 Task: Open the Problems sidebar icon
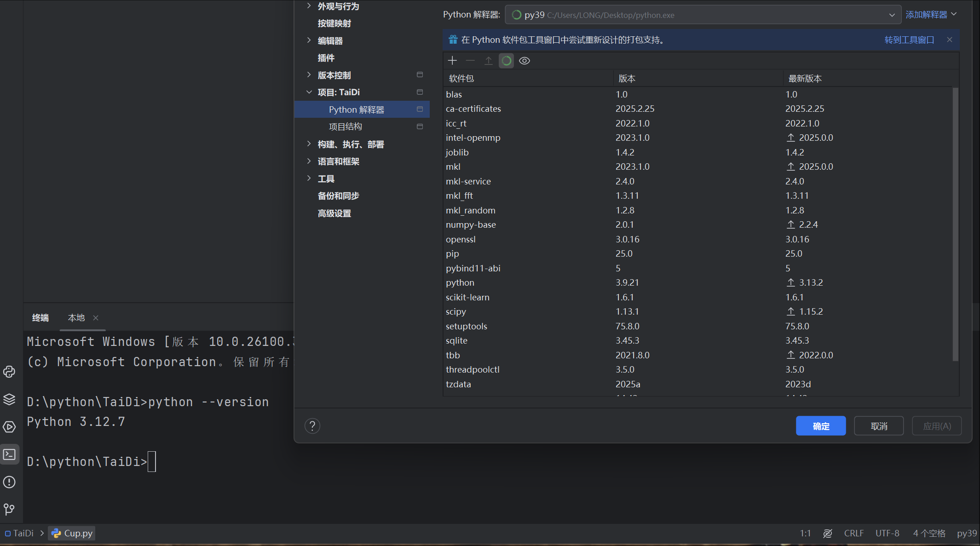(10, 482)
